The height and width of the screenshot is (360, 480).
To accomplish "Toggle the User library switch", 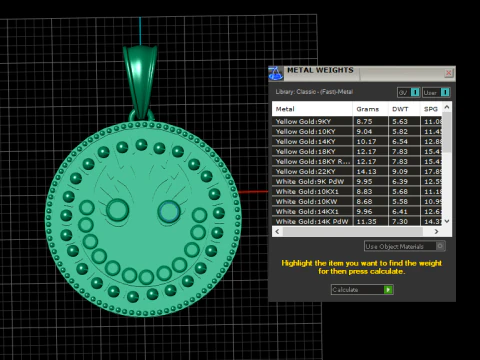I will click(x=436, y=92).
